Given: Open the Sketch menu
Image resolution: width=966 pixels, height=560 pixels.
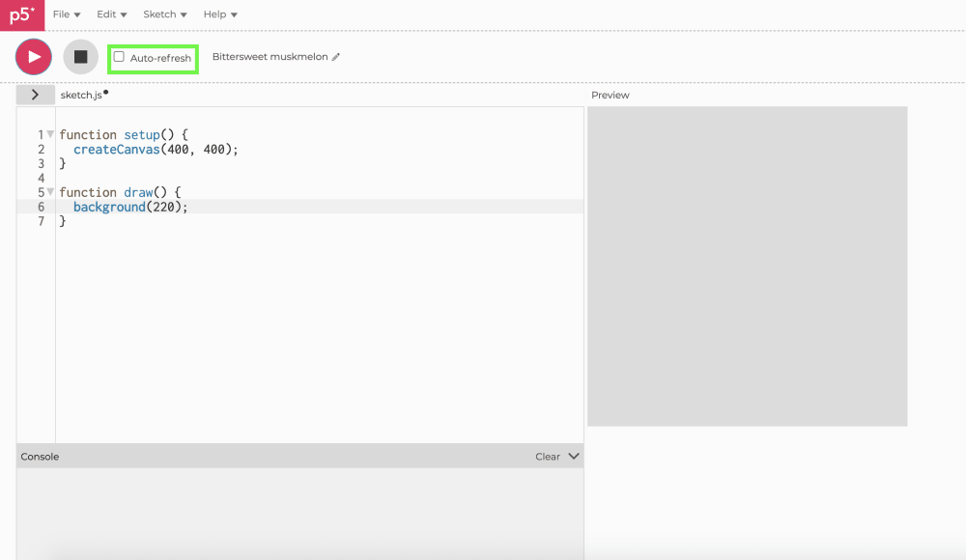Looking at the screenshot, I should pos(165,14).
